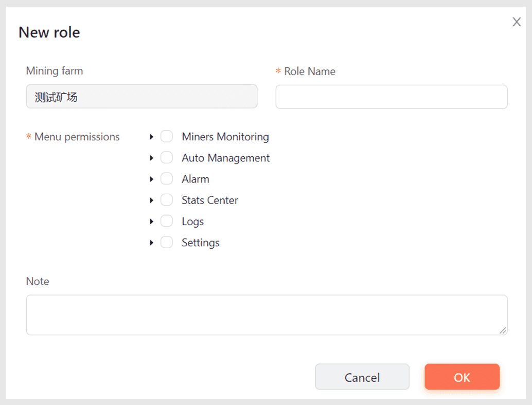Close the New role dialog
The width and height of the screenshot is (532, 405).
pos(517,22)
